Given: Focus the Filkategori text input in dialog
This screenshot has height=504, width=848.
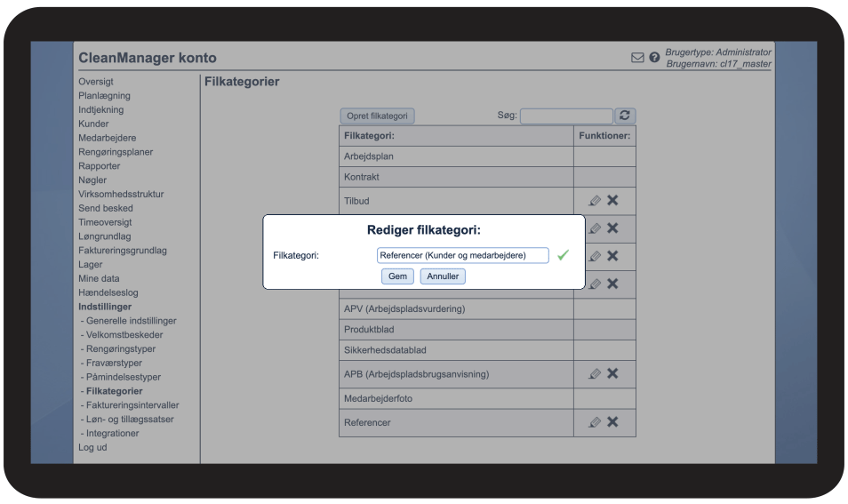Looking at the screenshot, I should (463, 255).
